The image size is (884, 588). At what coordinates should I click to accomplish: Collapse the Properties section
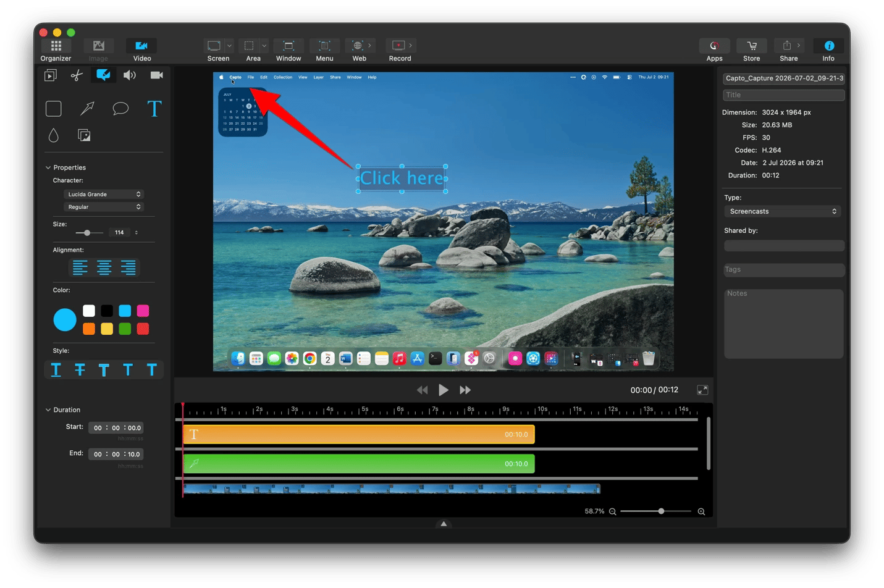click(x=48, y=167)
